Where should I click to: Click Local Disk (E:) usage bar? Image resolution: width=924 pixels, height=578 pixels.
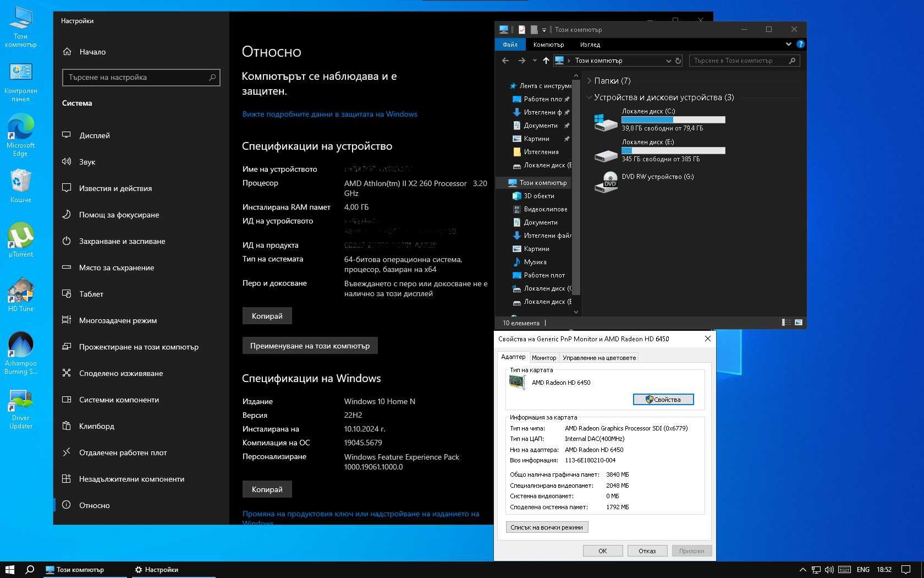(x=673, y=151)
